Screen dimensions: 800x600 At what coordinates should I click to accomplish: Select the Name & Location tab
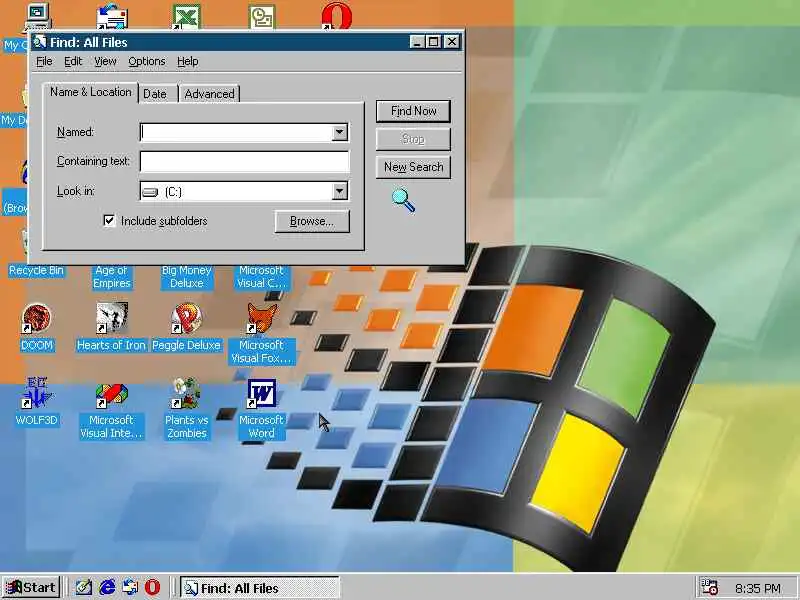coord(91,92)
